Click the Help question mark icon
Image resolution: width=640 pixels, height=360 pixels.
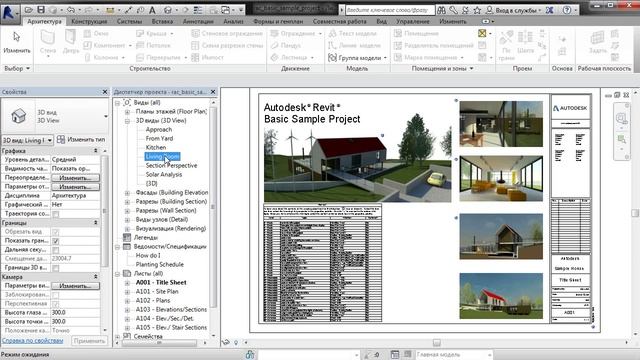point(567,10)
